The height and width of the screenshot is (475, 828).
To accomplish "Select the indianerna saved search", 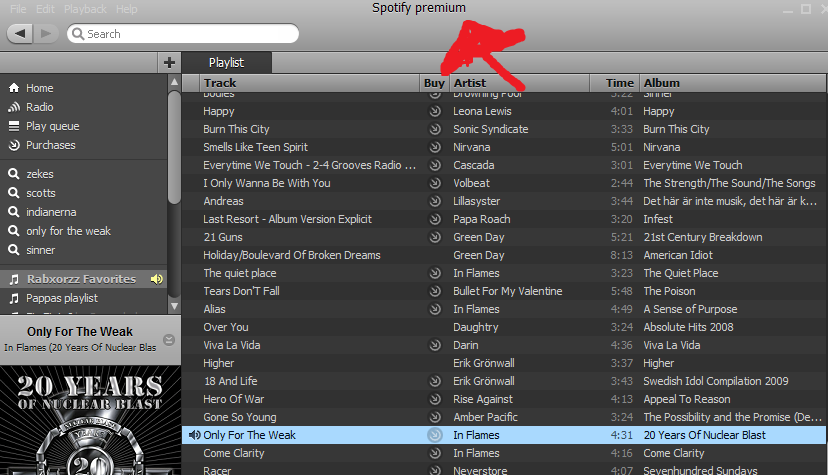I will click(51, 212).
